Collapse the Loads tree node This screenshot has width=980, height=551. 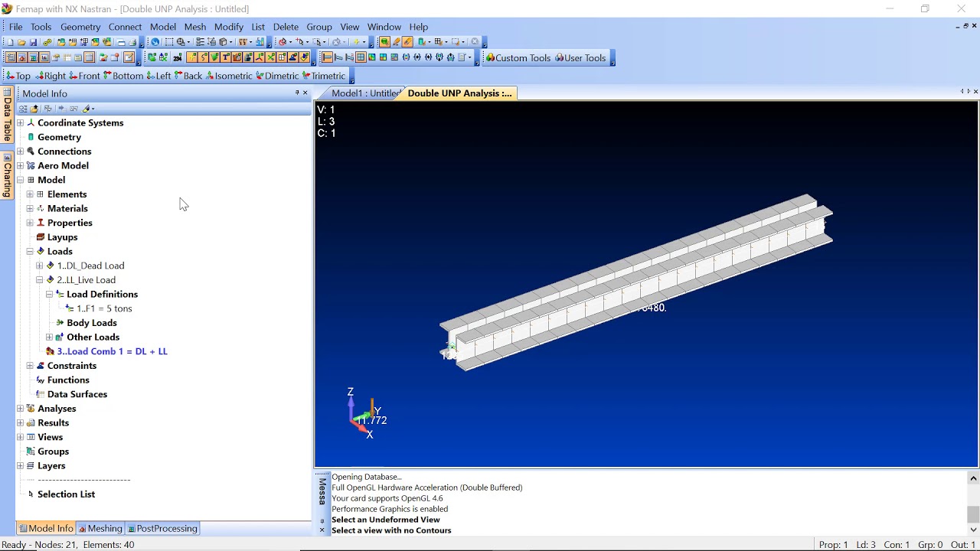[x=30, y=251]
